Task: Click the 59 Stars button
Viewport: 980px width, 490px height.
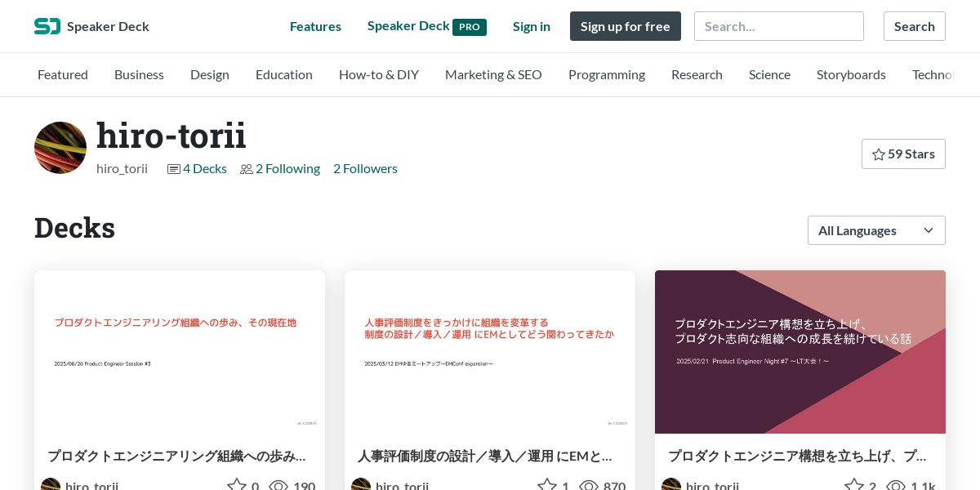Action: (x=903, y=154)
